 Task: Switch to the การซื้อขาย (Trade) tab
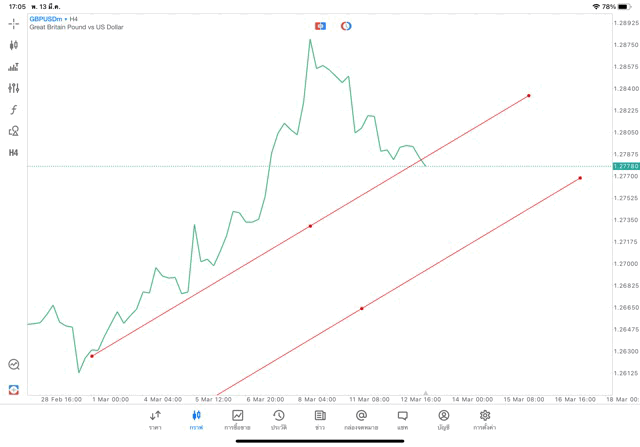(237, 420)
